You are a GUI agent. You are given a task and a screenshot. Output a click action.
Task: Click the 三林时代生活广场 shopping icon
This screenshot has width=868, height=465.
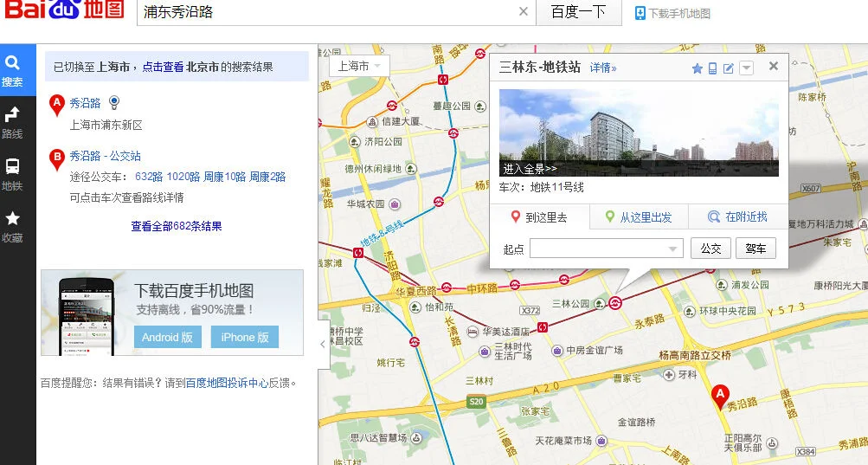[485, 351]
